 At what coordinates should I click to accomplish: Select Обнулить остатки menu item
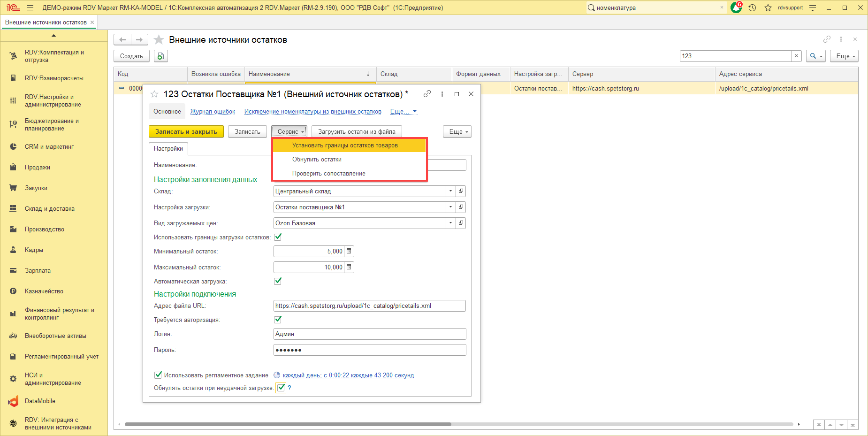pos(317,160)
